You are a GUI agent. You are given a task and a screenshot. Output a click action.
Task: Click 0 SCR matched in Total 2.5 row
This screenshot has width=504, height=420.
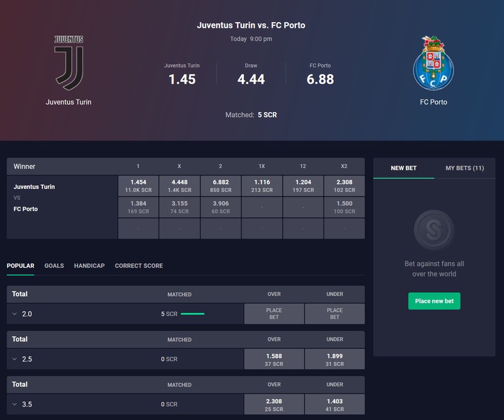coord(169,359)
